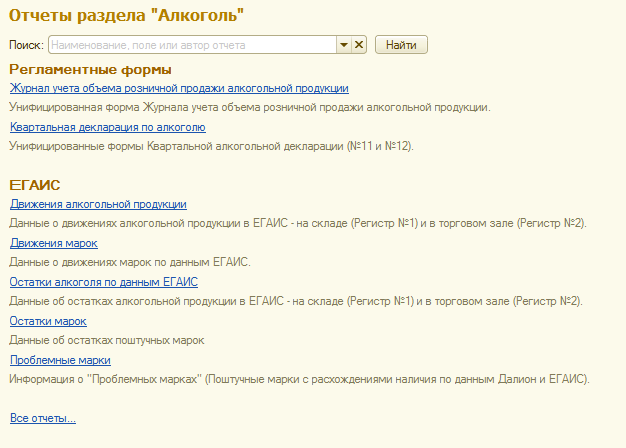Open Проблемные марки report

(60, 360)
